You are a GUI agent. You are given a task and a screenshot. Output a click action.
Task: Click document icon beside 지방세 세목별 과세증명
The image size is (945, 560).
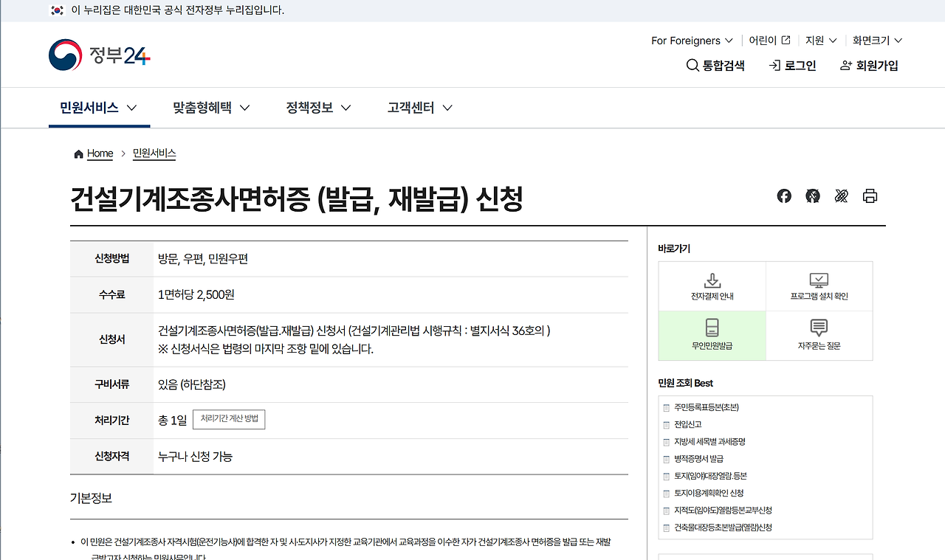pos(667,442)
